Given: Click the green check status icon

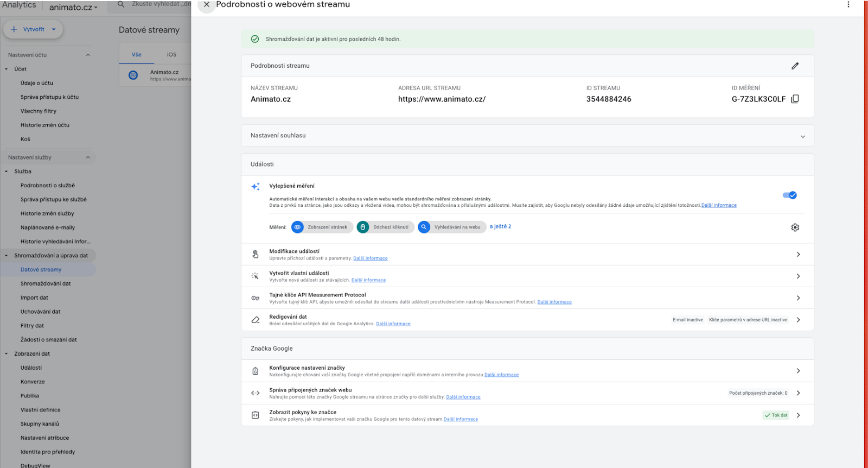Looking at the screenshot, I should point(255,39).
